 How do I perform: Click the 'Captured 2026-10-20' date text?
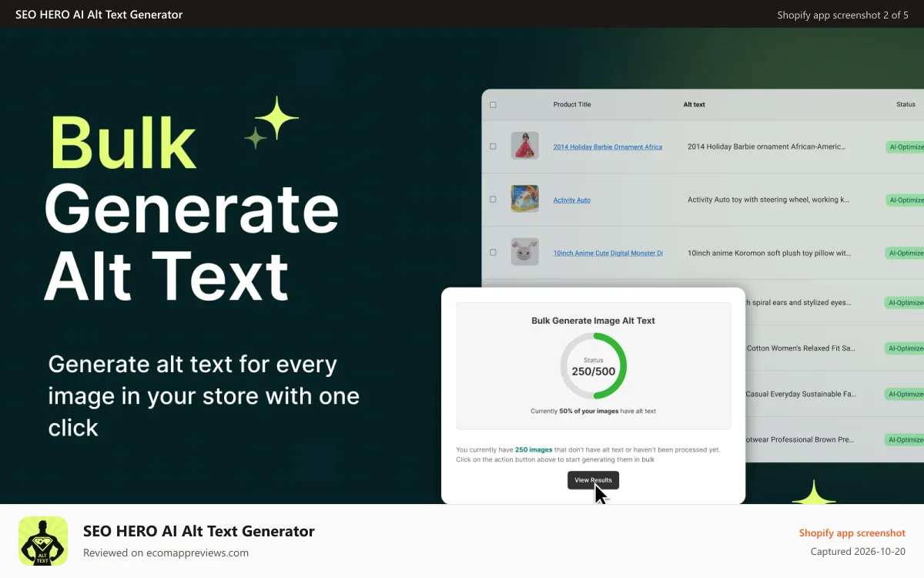pos(858,552)
